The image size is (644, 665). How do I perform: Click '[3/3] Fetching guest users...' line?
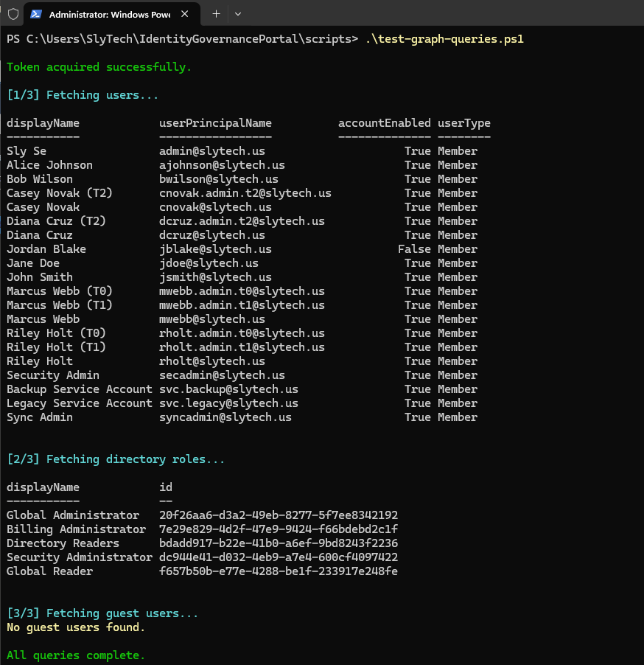(x=102, y=613)
